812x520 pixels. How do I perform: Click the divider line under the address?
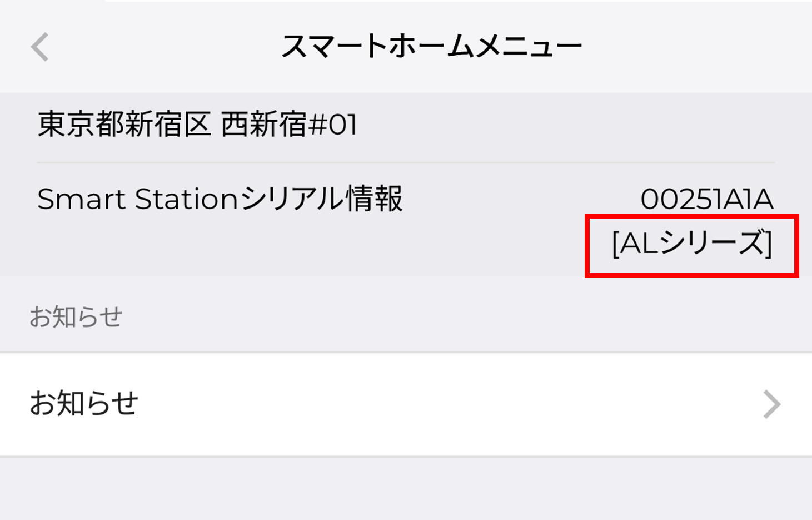point(406,162)
